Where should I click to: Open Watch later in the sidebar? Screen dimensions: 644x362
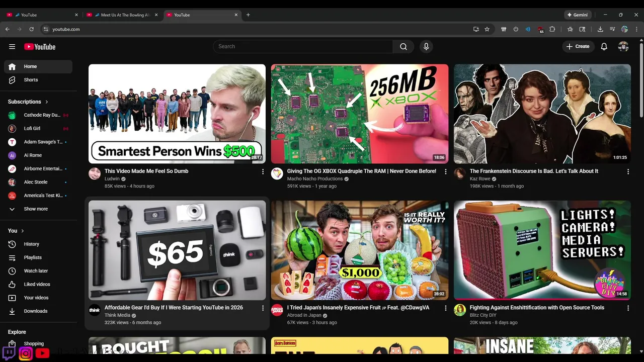38,271
